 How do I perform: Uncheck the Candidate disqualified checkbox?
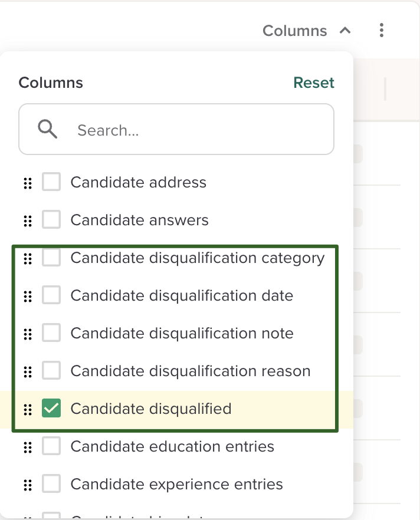(51, 409)
